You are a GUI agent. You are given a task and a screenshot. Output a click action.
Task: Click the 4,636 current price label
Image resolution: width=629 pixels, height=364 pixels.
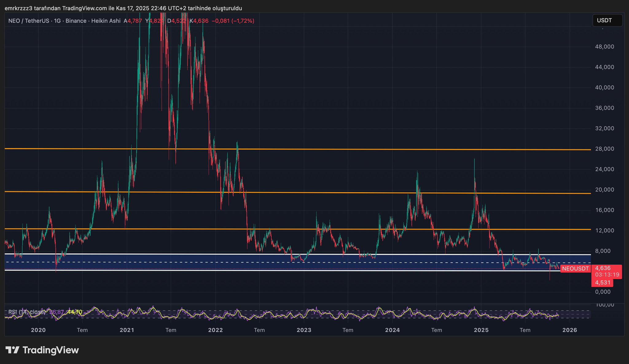(603, 268)
